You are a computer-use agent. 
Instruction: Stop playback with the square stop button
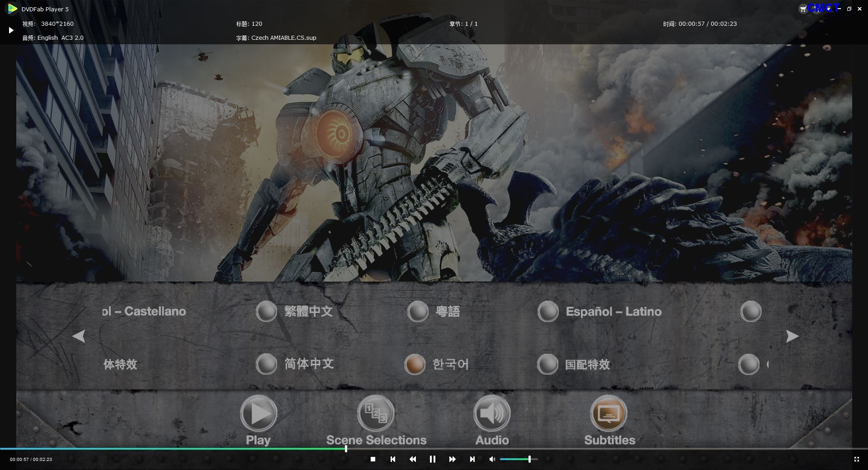tap(373, 459)
